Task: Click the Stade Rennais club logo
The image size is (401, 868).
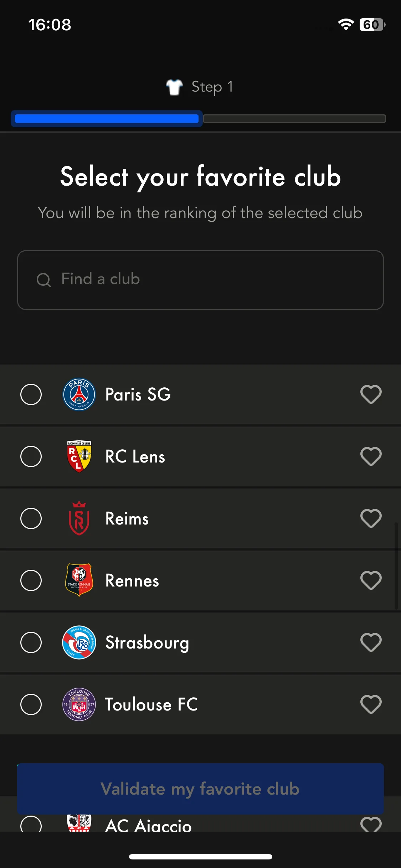Action: point(79,580)
